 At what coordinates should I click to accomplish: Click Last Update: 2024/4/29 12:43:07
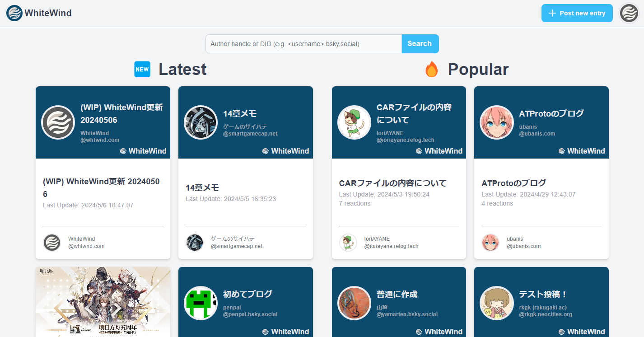tap(528, 194)
